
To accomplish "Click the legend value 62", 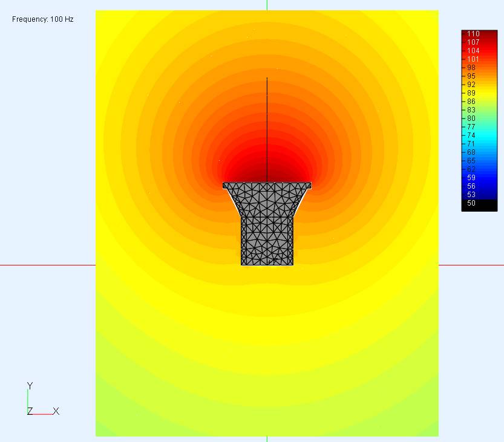I will 471,169.
